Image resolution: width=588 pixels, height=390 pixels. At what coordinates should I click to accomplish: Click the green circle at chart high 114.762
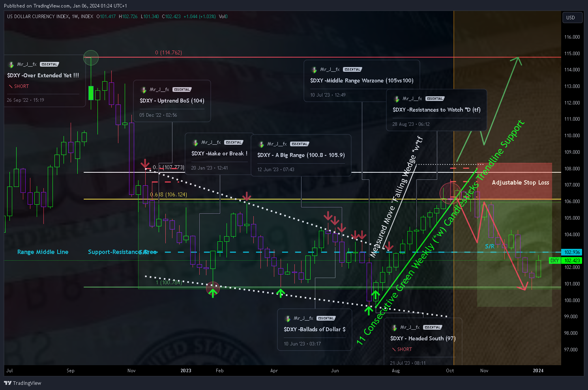91,58
